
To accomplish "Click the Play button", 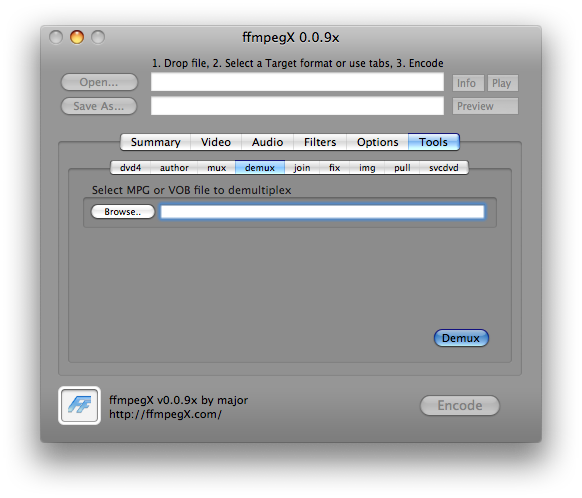I will (503, 83).
